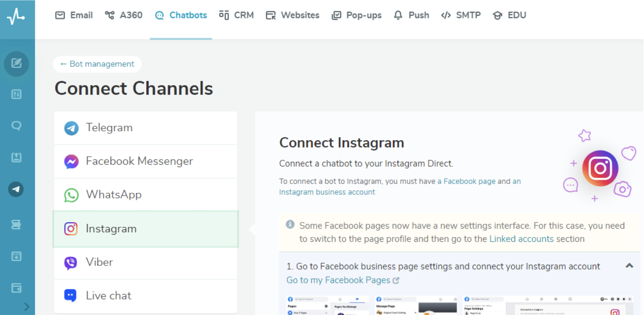Open the chat bubble sidebar icon
This screenshot has height=315, width=644.
click(x=16, y=125)
